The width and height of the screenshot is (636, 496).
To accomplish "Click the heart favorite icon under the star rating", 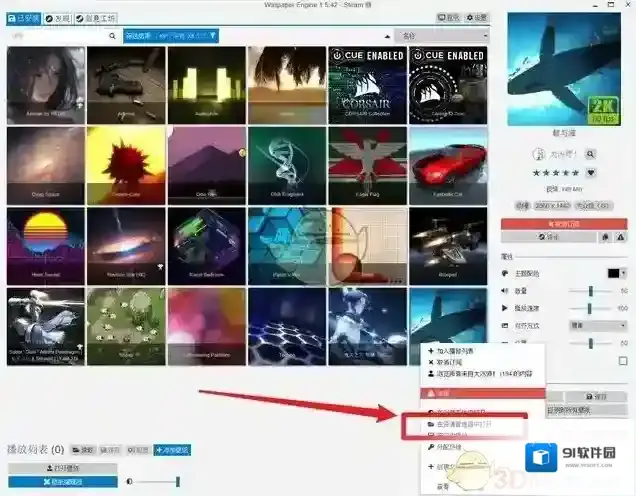I will 591,172.
